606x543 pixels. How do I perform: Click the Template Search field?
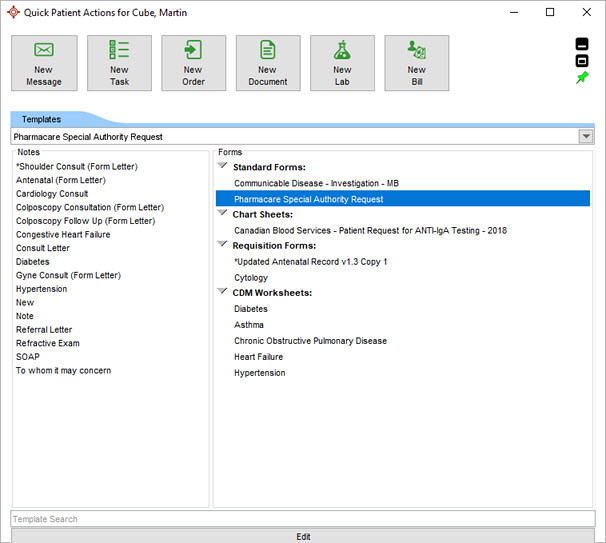pyautogui.click(x=302, y=519)
